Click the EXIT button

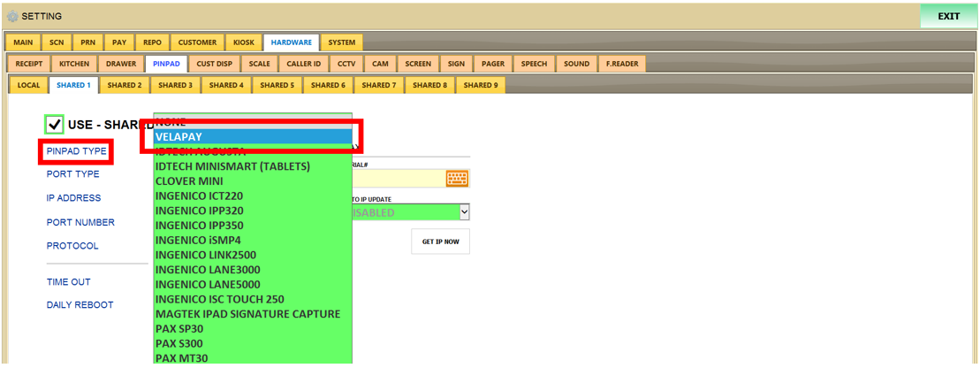[949, 16]
